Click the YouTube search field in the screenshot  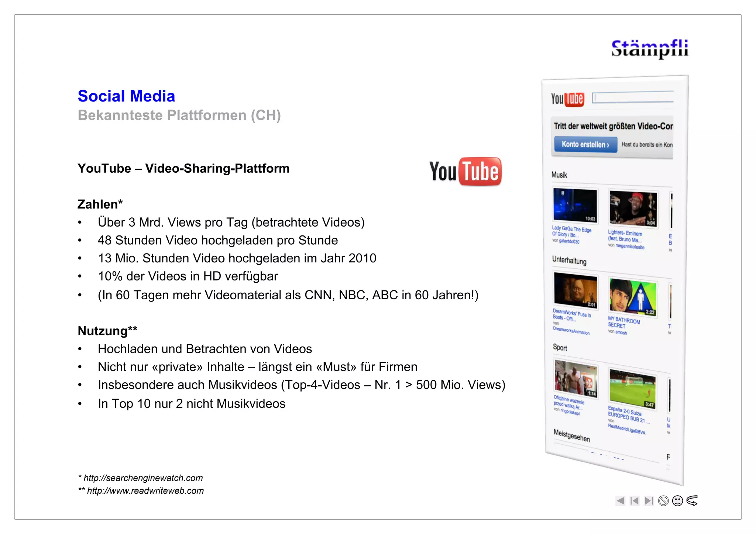pos(633,97)
